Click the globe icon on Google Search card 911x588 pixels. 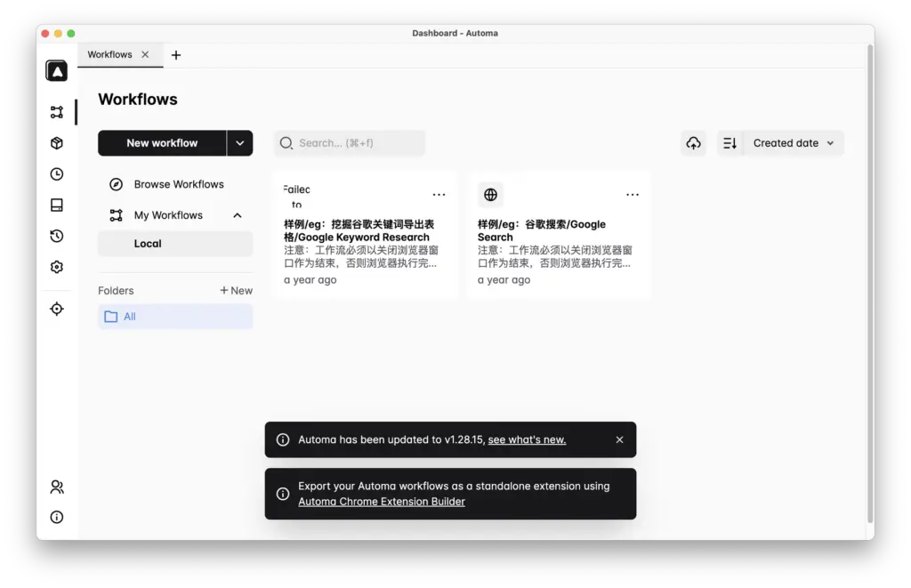(490, 195)
